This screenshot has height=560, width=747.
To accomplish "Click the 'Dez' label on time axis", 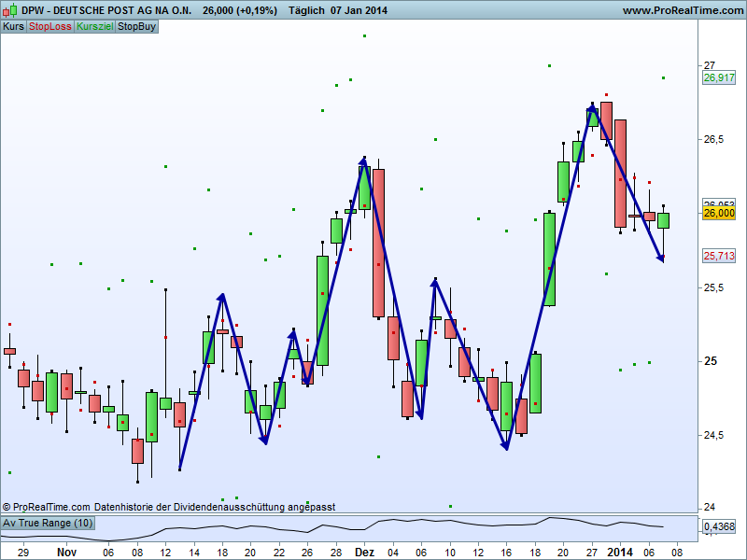I will (364, 553).
